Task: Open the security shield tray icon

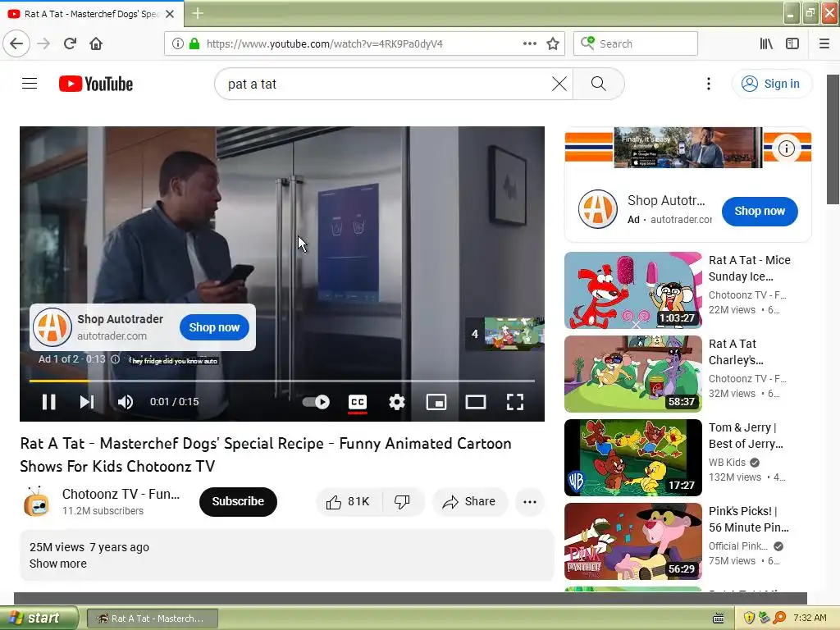Action: coord(749,618)
